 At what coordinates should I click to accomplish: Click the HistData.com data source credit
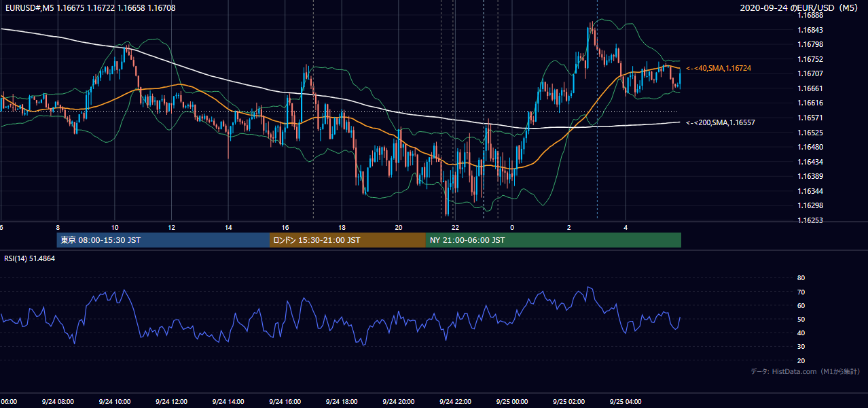point(805,371)
